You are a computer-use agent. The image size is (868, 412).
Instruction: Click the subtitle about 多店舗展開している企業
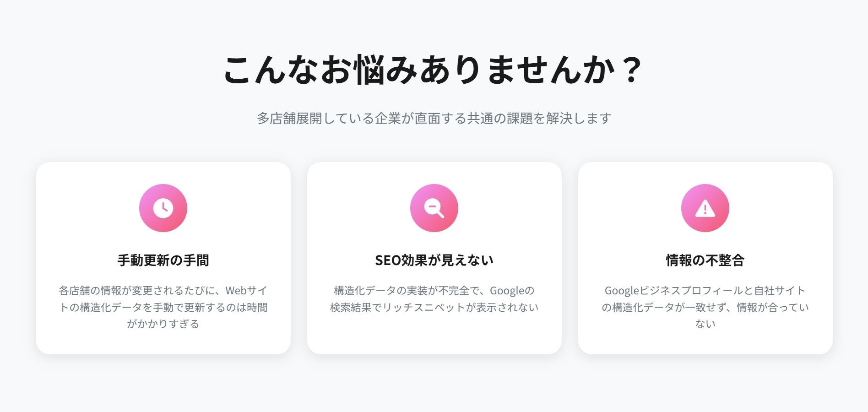pyautogui.click(x=434, y=118)
